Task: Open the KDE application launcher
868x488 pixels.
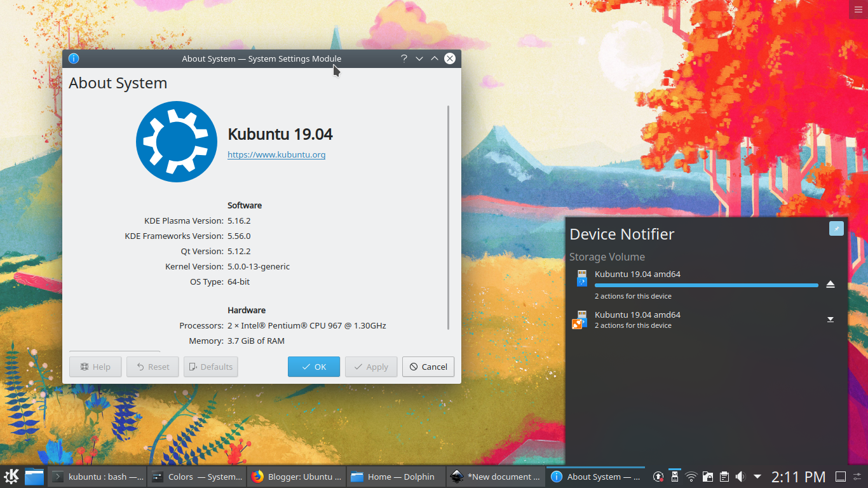Action: click(11, 477)
